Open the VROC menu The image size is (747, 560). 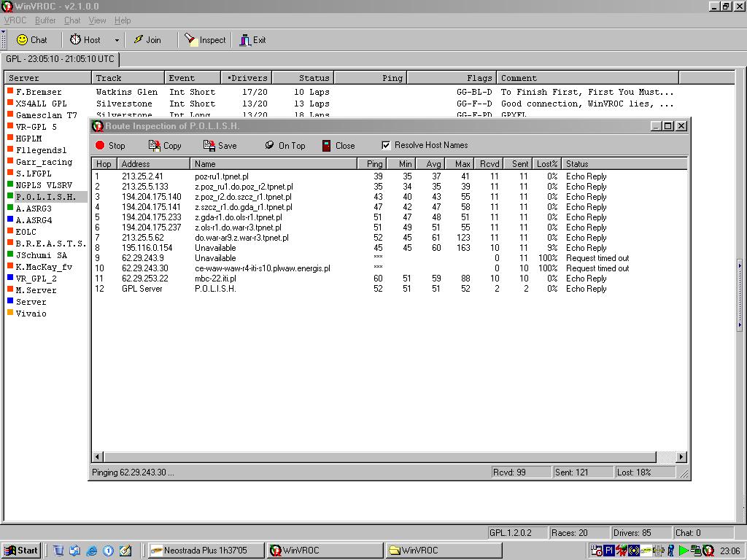tap(15, 20)
